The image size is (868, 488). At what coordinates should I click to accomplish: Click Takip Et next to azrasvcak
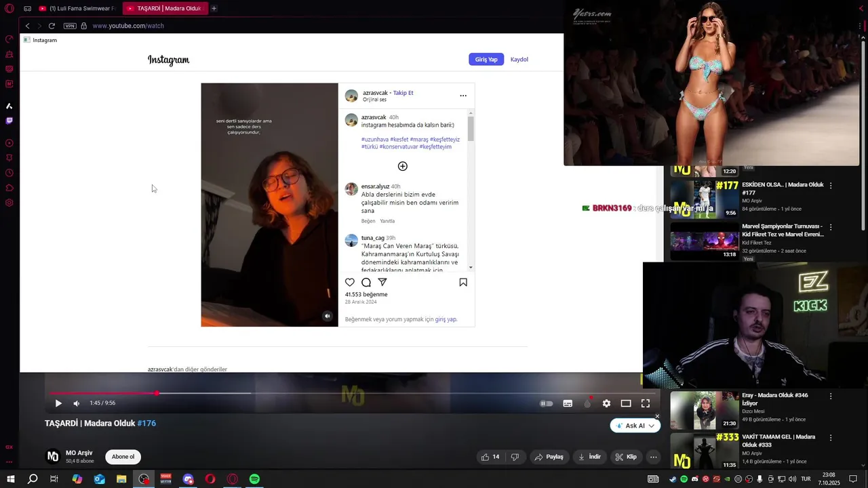403,93
